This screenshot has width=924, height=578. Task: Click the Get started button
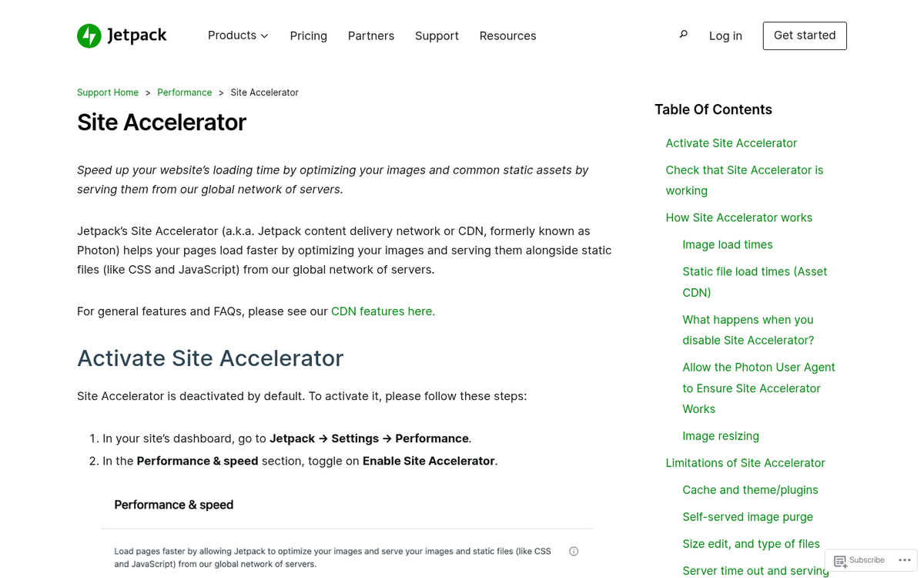[805, 35]
